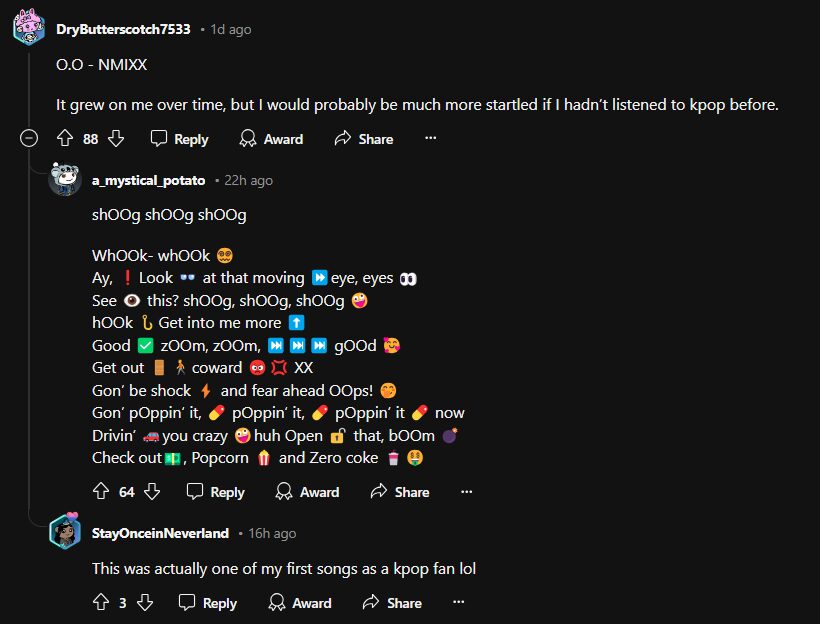The width and height of the screenshot is (820, 624).
Task: Share DryButterscotch7533's top comment
Action: pyautogui.click(x=362, y=138)
